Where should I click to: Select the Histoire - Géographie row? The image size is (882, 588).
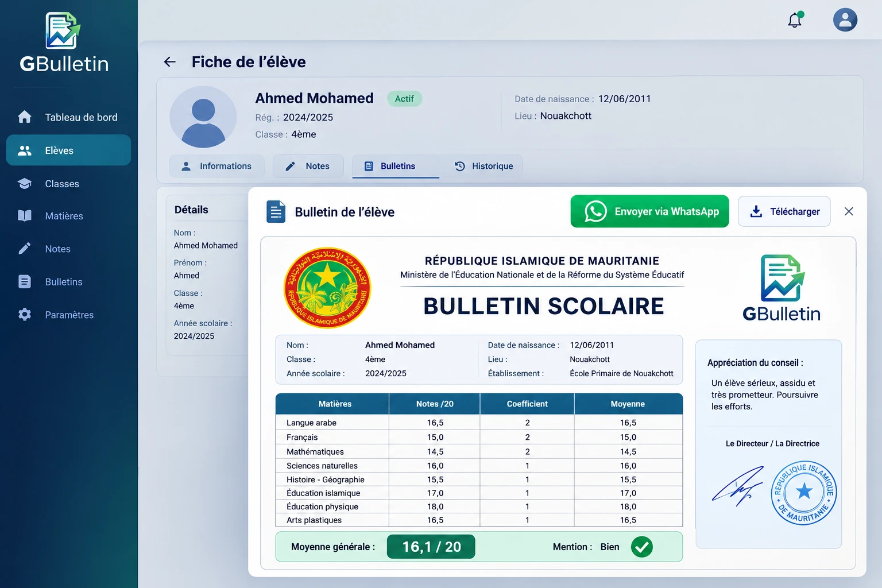[479, 479]
